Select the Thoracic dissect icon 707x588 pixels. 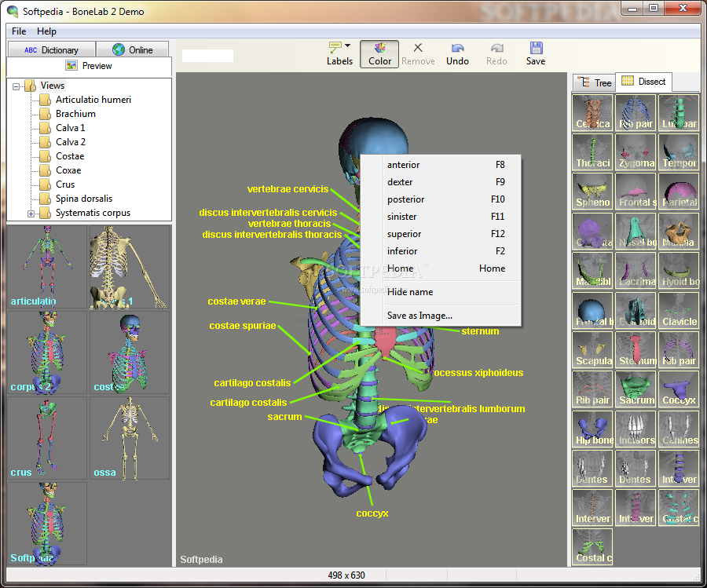592,152
